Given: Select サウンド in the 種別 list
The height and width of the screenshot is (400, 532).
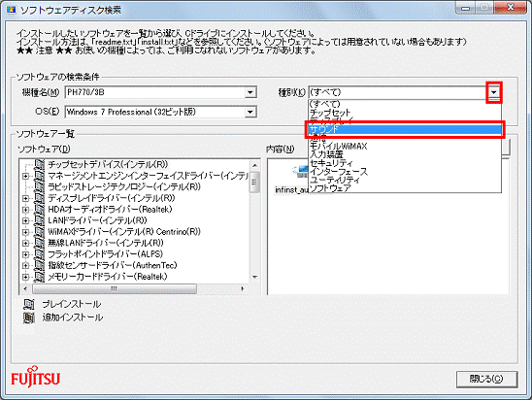Looking at the screenshot, I should pos(405,129).
